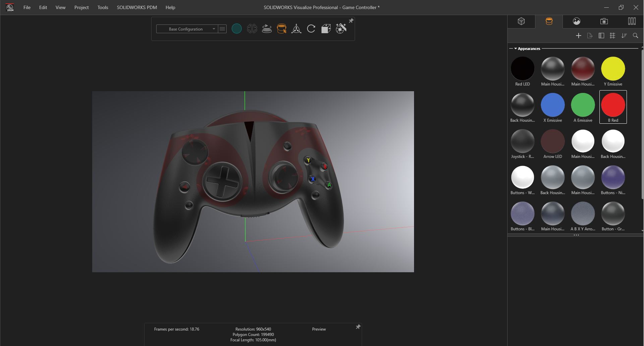Switch to the Cameras tab
Viewport: 644px width, 346px height.
(x=604, y=21)
